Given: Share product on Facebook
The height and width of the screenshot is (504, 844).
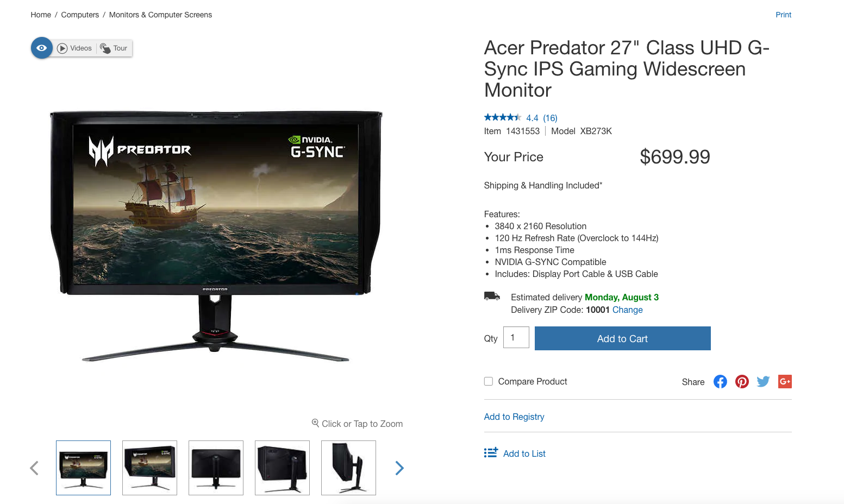Looking at the screenshot, I should point(720,382).
